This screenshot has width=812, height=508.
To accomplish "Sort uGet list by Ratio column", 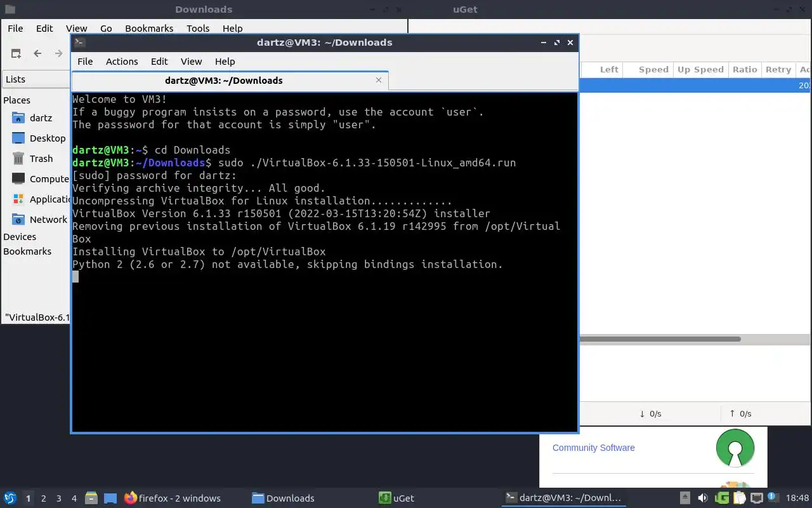I will tap(745, 70).
